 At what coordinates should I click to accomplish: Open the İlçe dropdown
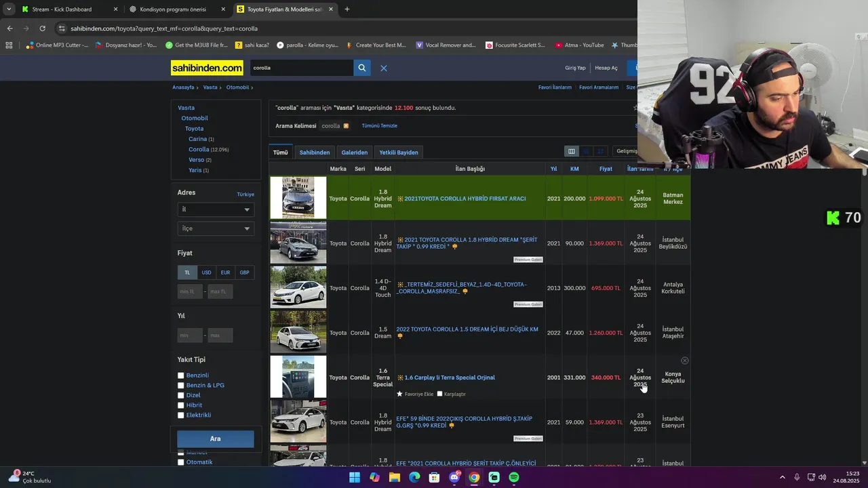pyautogui.click(x=216, y=228)
